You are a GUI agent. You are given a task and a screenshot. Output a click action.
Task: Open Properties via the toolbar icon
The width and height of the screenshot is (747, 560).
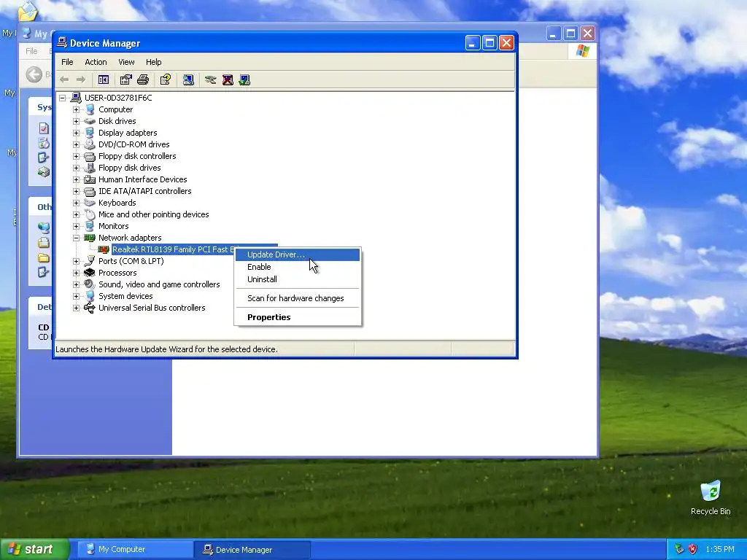[x=125, y=79]
